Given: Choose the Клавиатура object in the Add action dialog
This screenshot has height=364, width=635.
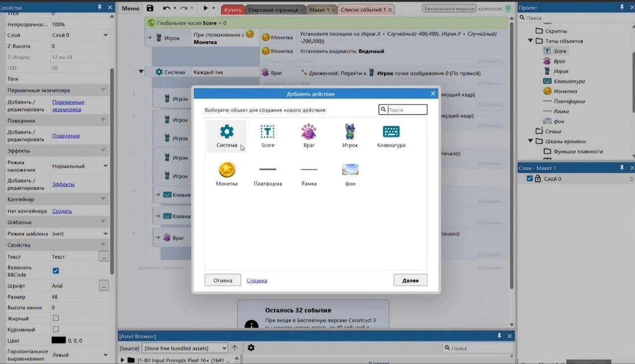Looking at the screenshot, I should tap(391, 136).
